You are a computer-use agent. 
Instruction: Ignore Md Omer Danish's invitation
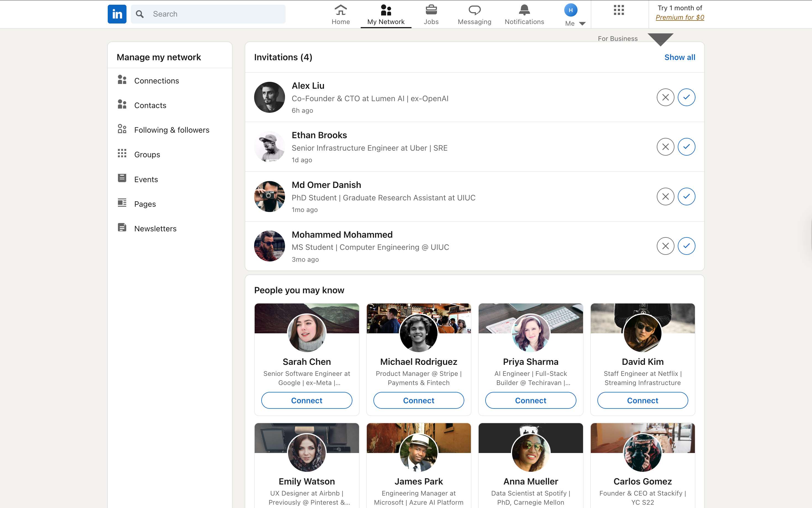coord(665,197)
